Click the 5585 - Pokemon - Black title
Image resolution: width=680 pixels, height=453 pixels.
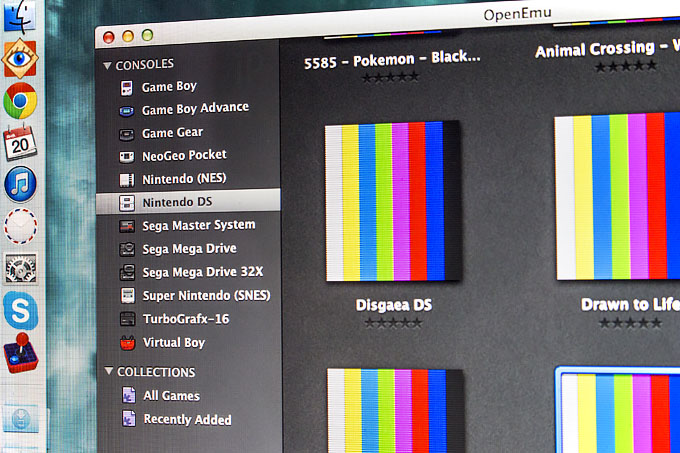[x=392, y=60]
